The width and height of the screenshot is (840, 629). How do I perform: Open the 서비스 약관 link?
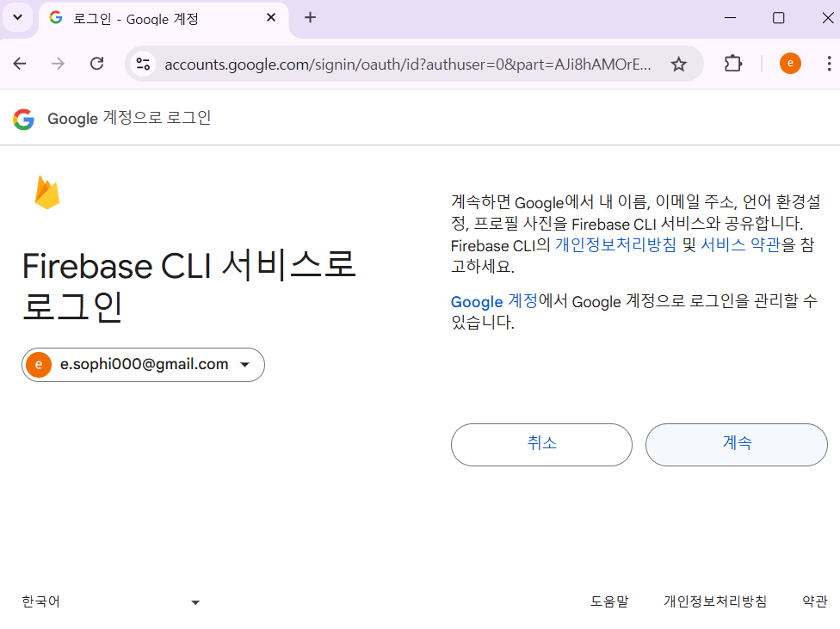(x=740, y=245)
